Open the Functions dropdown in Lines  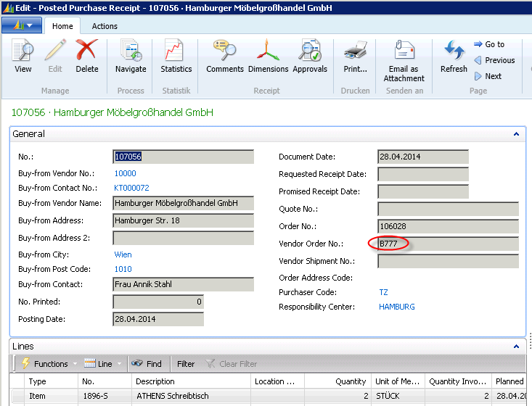[x=46, y=364]
